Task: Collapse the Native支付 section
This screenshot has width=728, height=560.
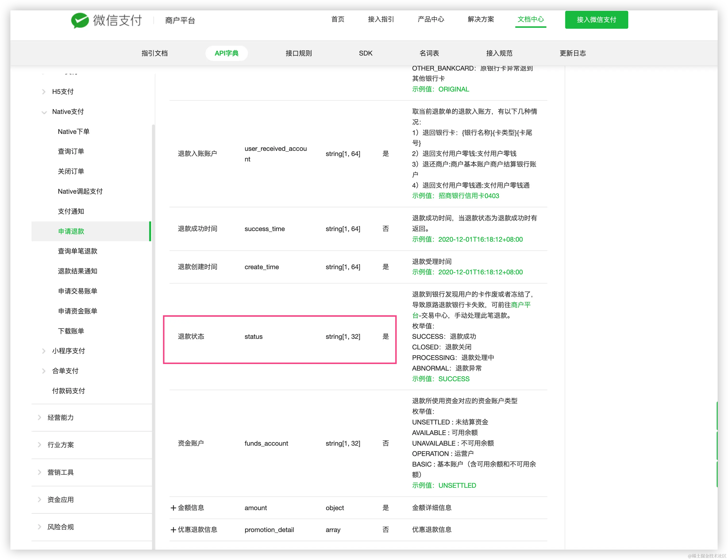Action: click(44, 112)
